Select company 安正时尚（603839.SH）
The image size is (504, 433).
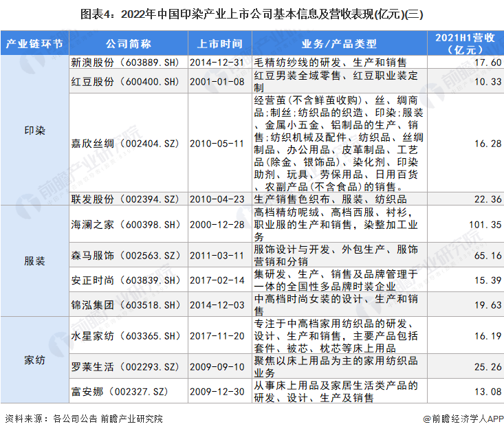coord(125,280)
